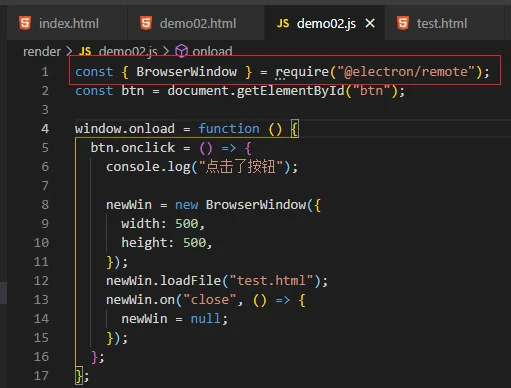Click line number 4 in the gutter

[45, 129]
